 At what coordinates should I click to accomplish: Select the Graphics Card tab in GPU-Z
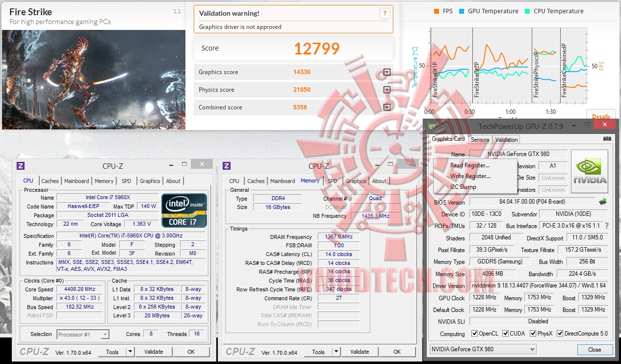(x=448, y=139)
